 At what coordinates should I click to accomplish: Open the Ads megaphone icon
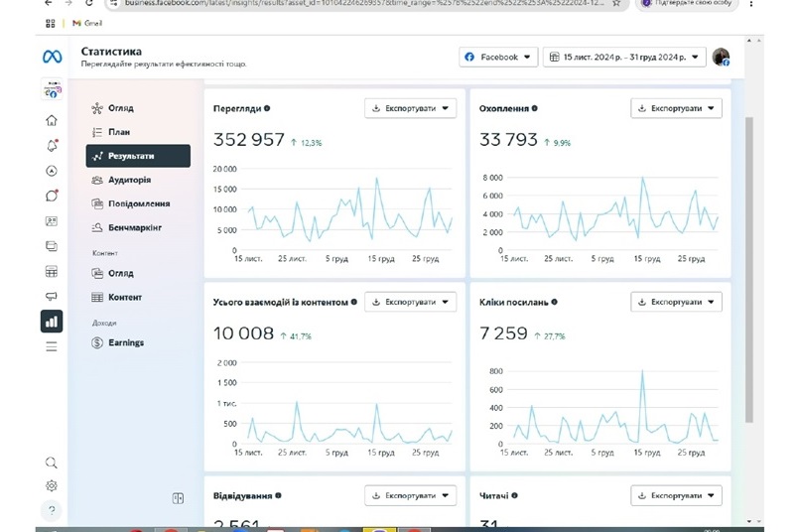coord(52,296)
